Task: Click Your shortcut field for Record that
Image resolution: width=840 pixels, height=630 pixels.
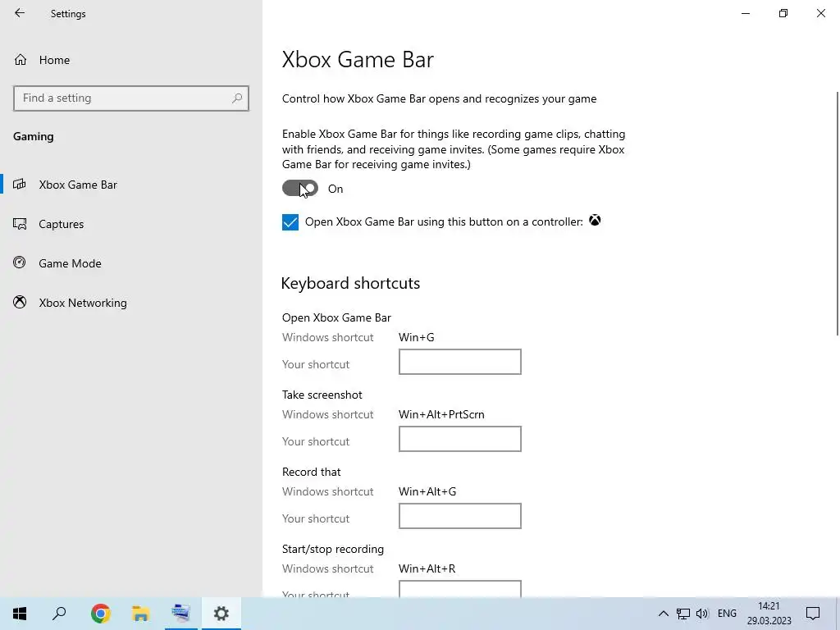Action: pos(459,516)
